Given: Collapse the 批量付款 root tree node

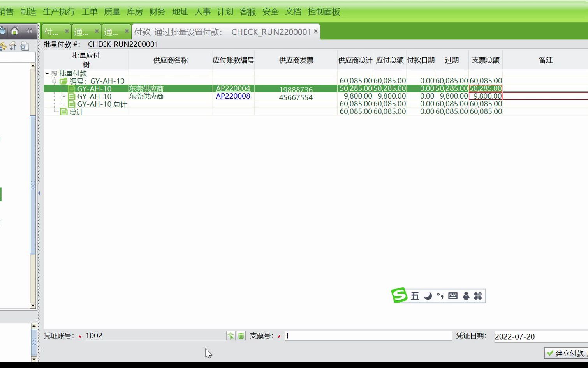Looking at the screenshot, I should 47,73.
